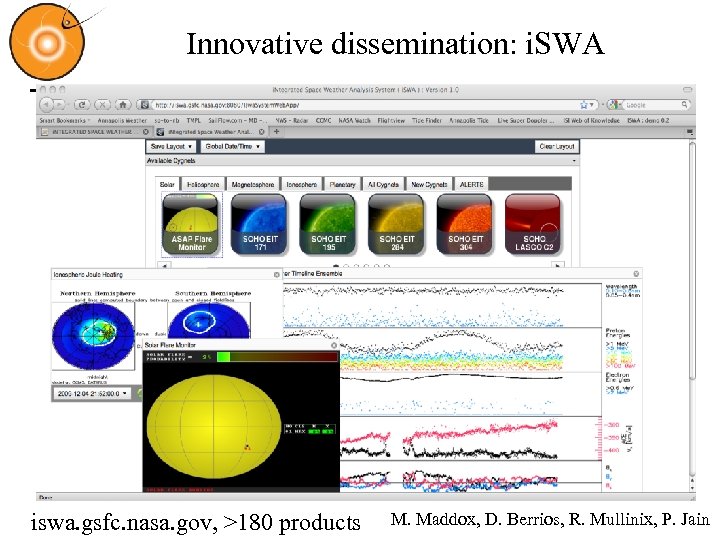Click the yellow solar disk image
This screenshot has width=720, height=540.
[214, 428]
